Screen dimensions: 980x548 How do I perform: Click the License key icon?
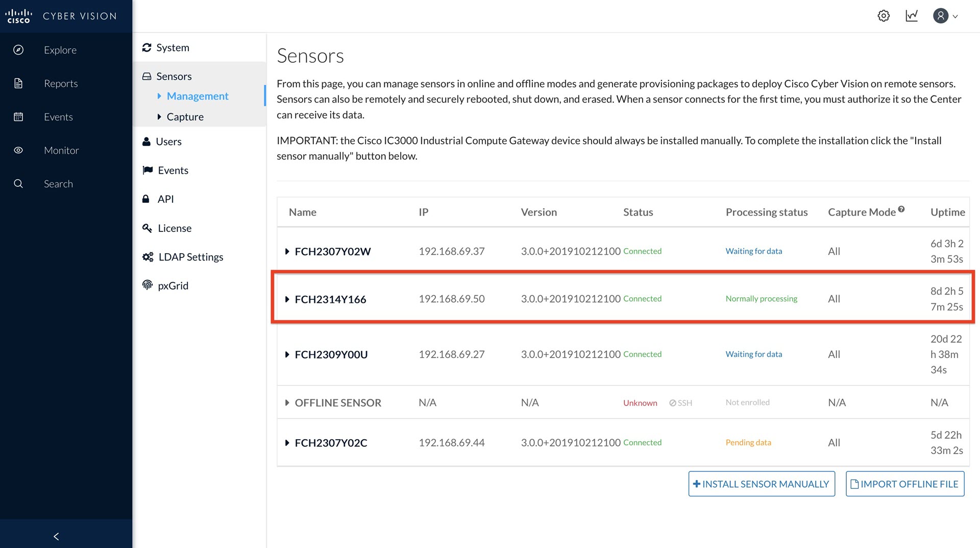[x=147, y=228]
